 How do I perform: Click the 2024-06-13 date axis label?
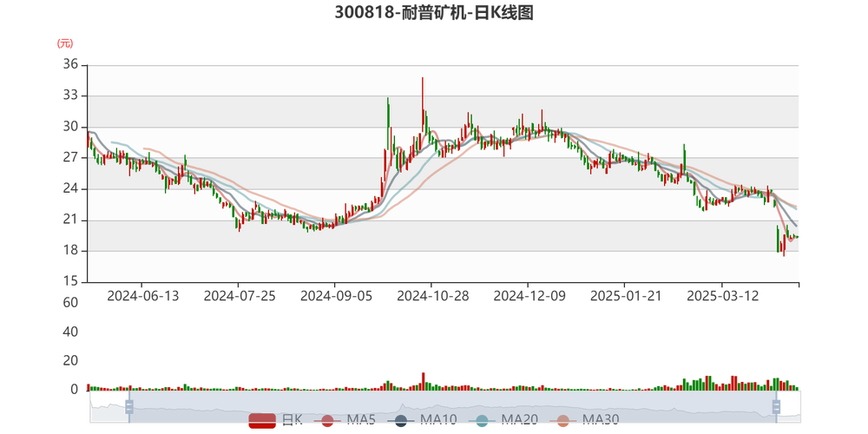[143, 296]
